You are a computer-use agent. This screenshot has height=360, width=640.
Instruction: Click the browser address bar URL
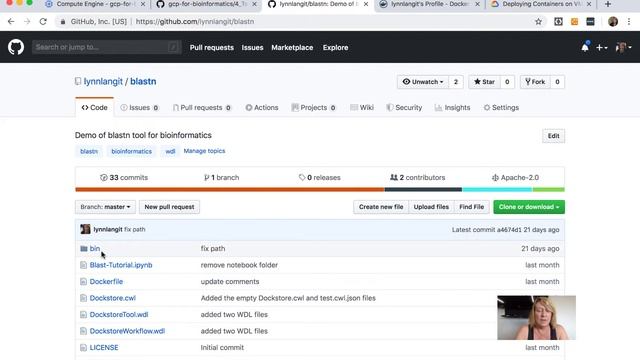195,22
